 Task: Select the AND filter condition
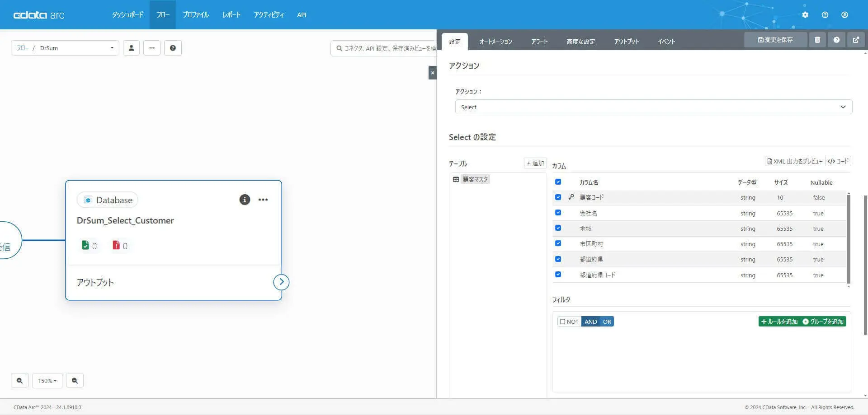point(590,322)
